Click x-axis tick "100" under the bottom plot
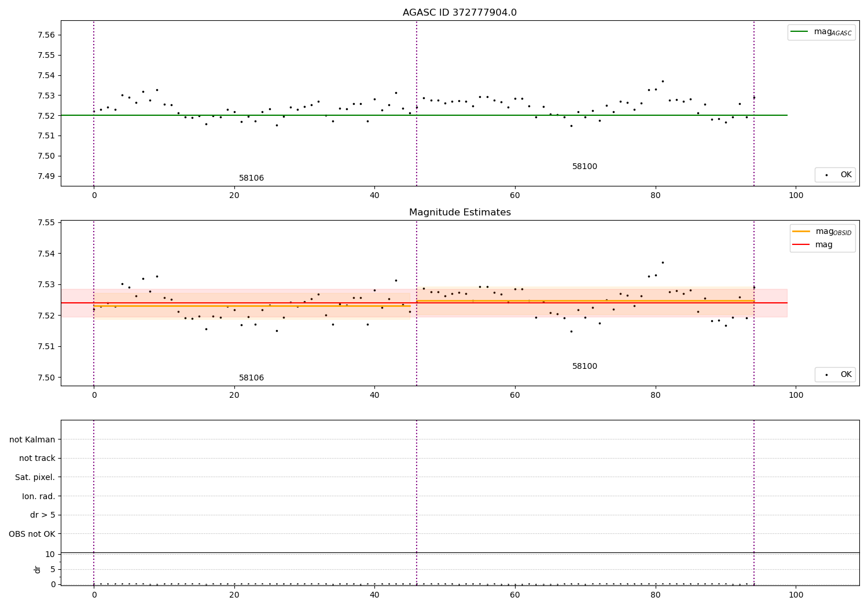Screen dimensions: 868x608 [x=796, y=594]
